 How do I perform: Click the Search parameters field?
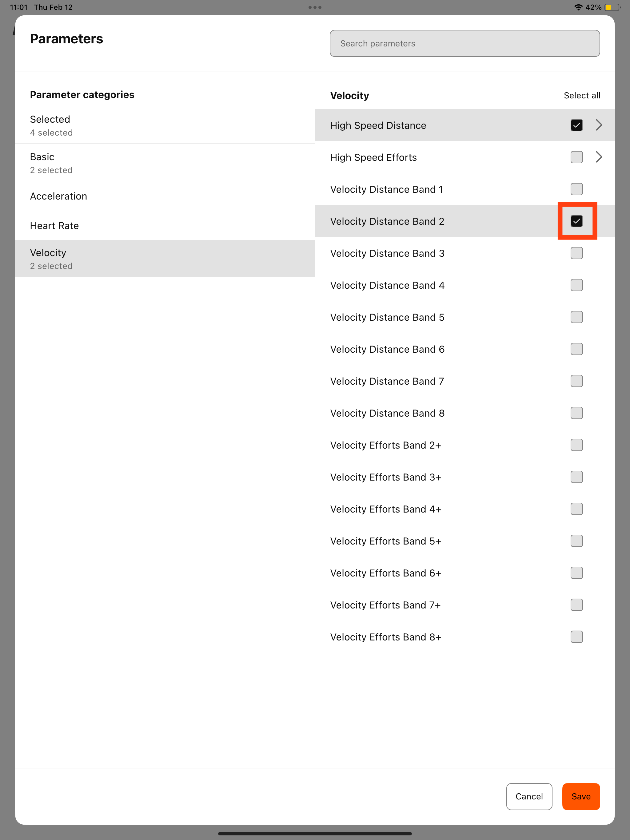[x=464, y=43]
